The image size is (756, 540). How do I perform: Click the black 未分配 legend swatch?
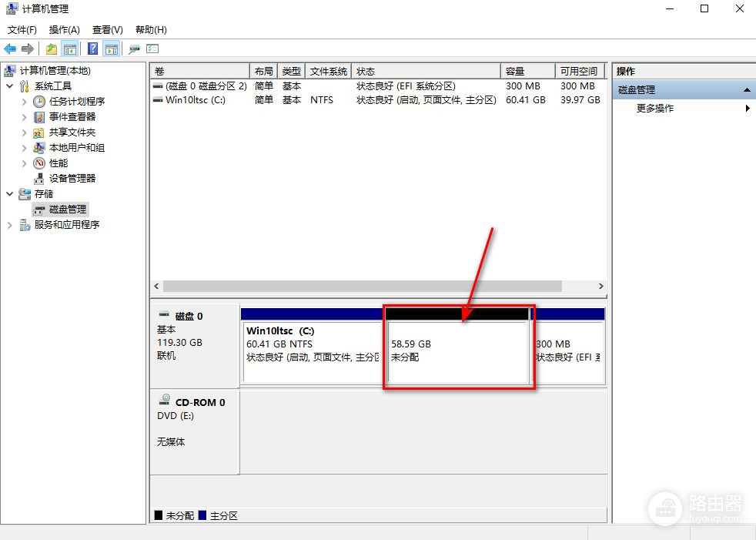point(158,515)
